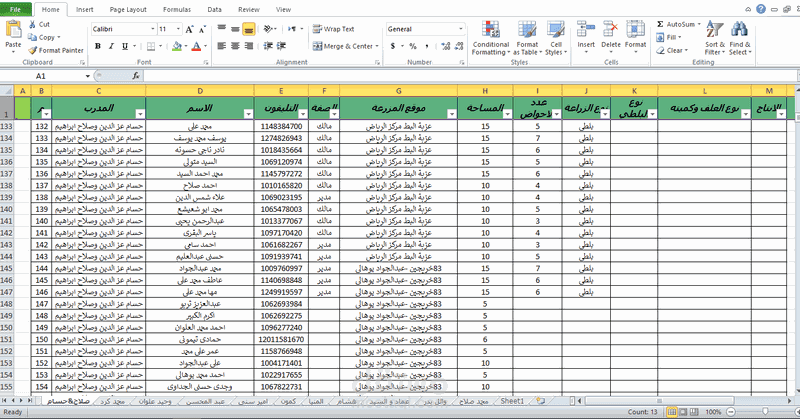Click the AutoSum sigma icon
This screenshot has height=419, width=800.
660,24
